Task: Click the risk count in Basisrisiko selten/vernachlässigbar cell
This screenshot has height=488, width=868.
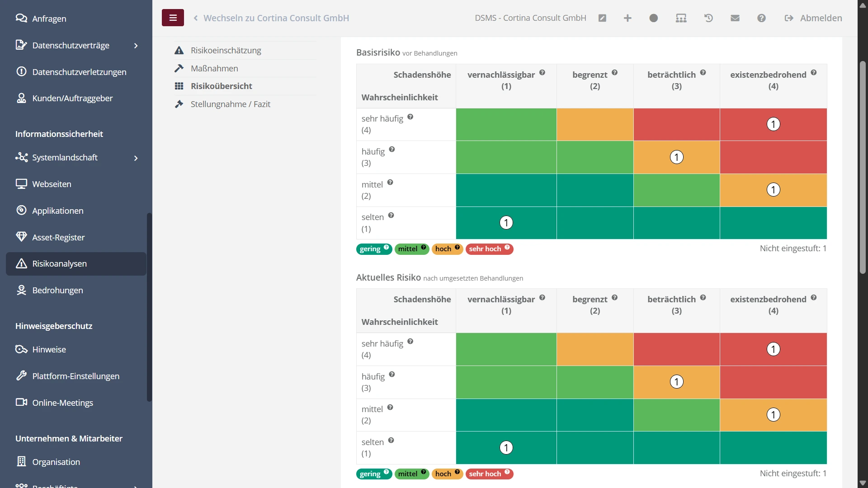Action: coord(506,223)
